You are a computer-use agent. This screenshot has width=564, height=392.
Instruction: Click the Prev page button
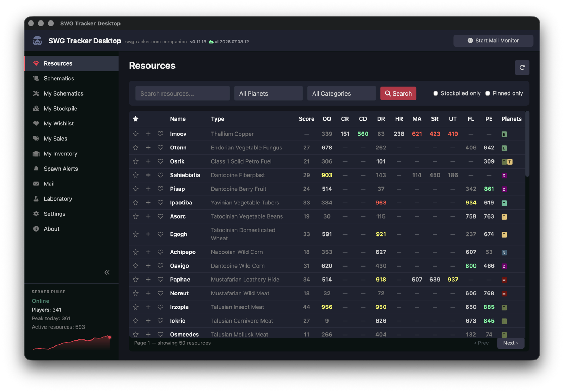coord(481,343)
